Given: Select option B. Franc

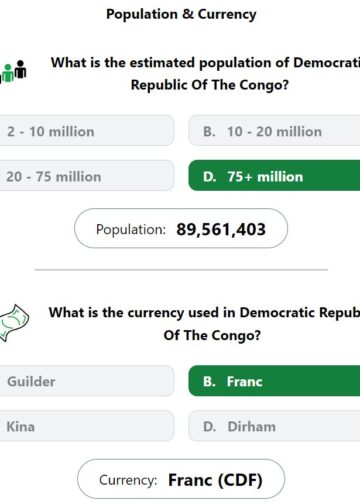Looking at the screenshot, I should point(274,381).
